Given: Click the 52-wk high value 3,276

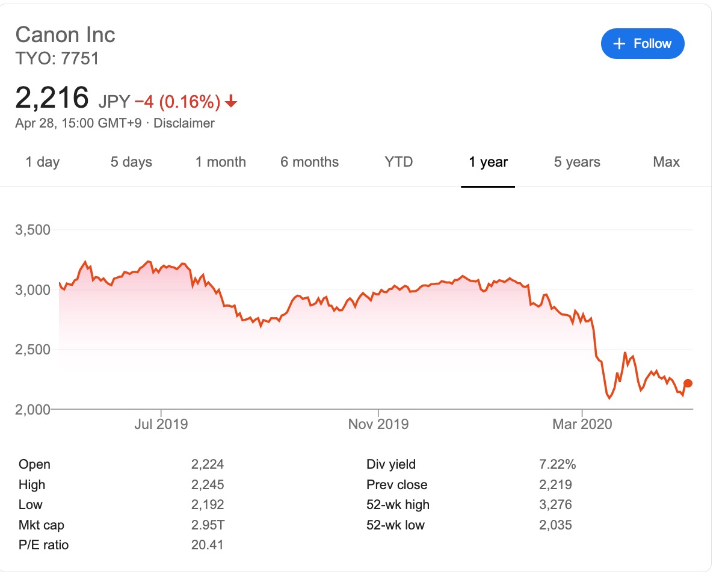Looking at the screenshot, I should point(556,505).
